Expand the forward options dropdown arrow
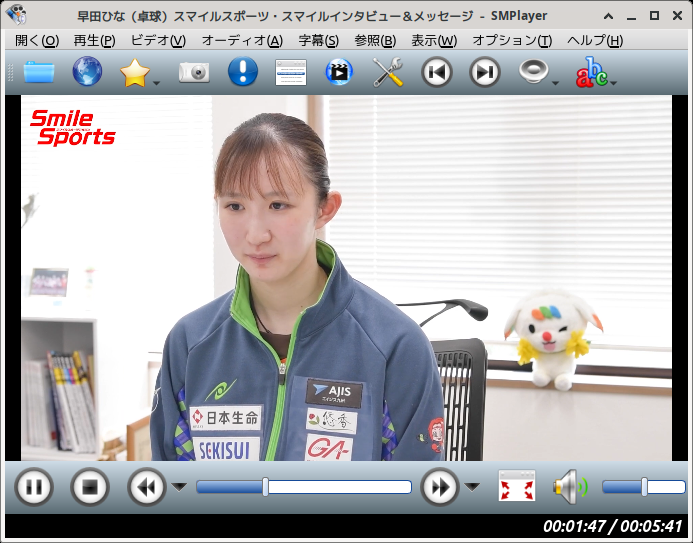This screenshot has height=543, width=693. point(472,487)
